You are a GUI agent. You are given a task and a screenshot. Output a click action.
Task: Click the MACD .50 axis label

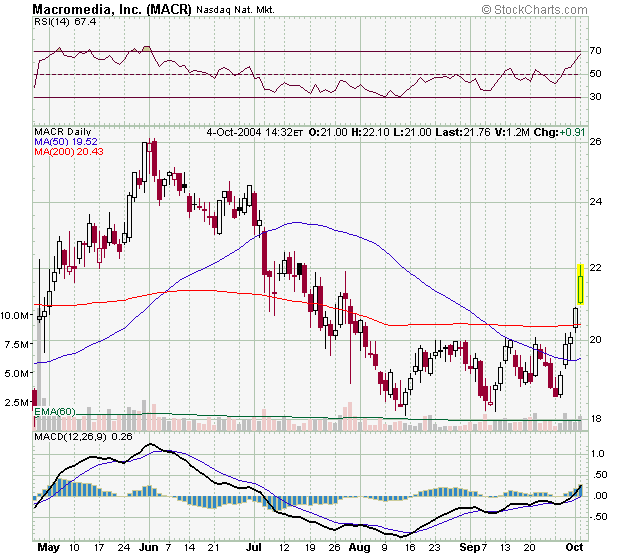pos(599,475)
